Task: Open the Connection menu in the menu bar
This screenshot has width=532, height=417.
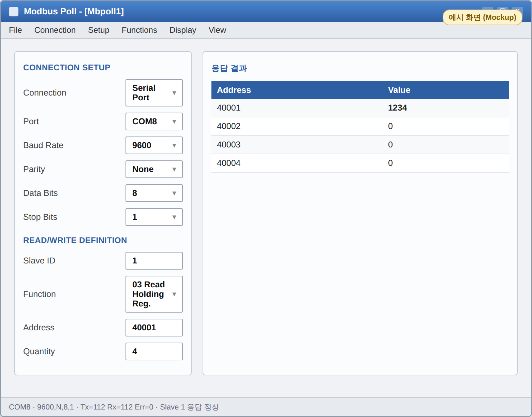Action: pos(55,30)
